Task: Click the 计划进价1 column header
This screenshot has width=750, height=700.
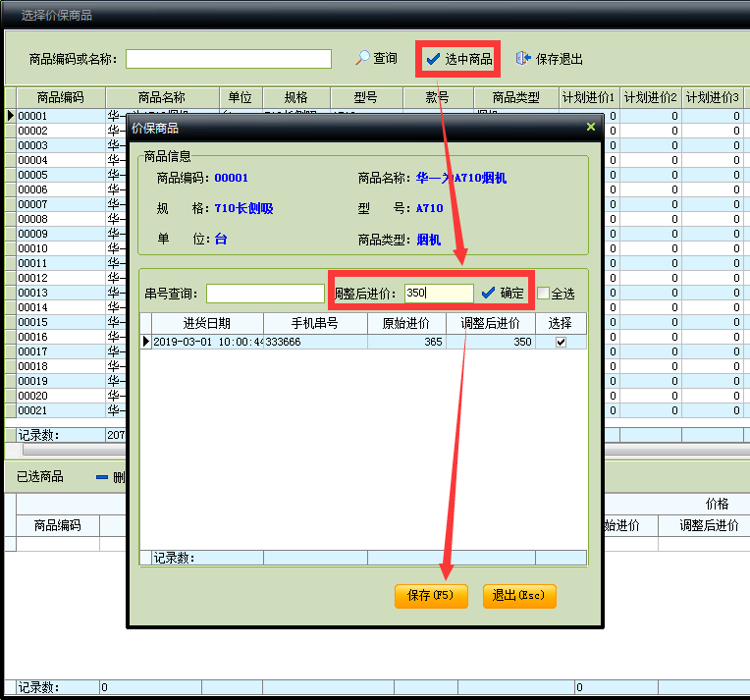Action: click(x=588, y=97)
